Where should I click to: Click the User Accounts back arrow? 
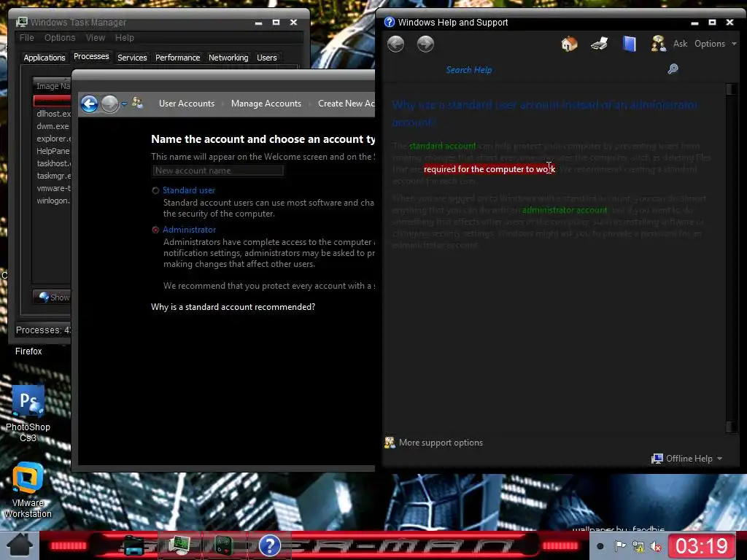coord(89,104)
